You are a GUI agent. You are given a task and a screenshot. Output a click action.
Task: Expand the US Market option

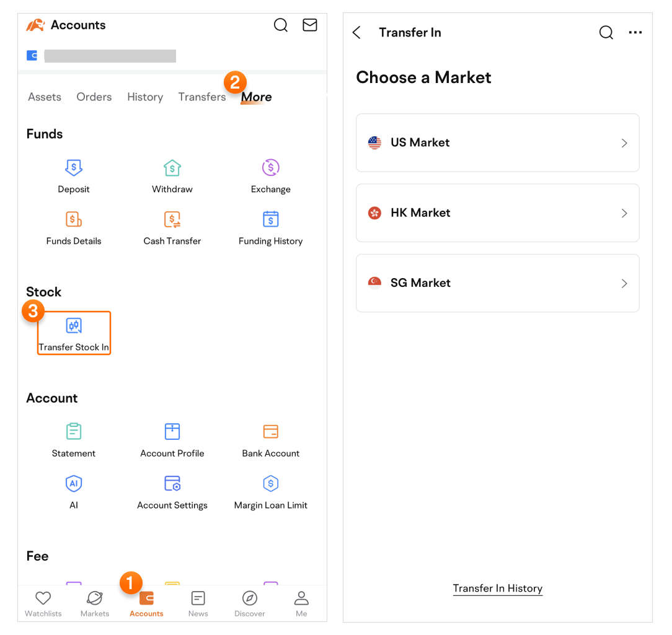(x=497, y=143)
